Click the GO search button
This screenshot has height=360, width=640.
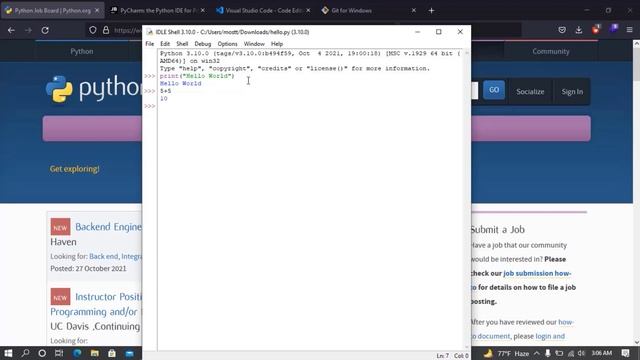494,90
